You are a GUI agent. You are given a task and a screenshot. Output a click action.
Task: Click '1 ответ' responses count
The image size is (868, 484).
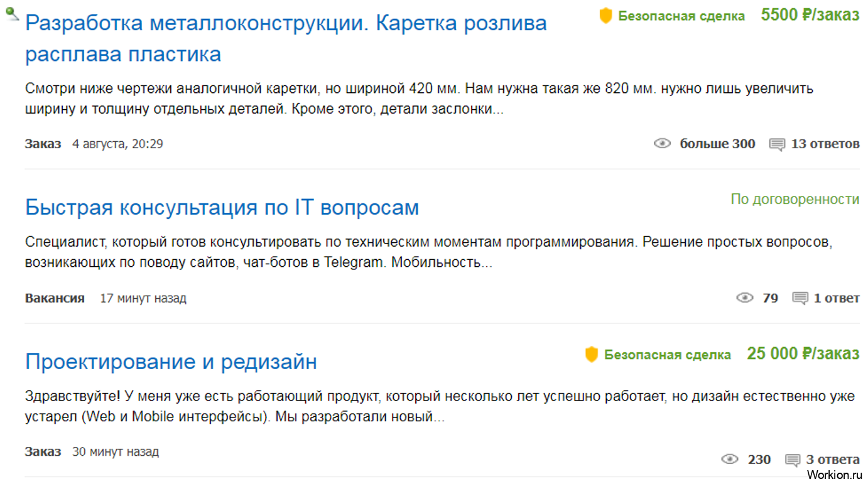(x=837, y=298)
